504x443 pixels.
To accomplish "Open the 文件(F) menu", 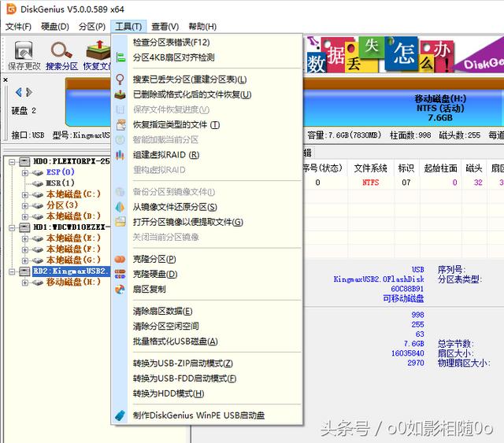I will (18, 27).
